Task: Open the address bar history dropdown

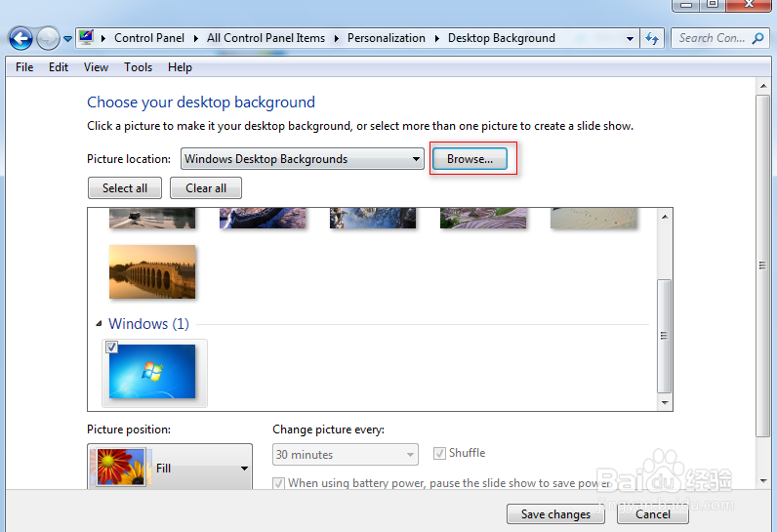Action: click(630, 39)
